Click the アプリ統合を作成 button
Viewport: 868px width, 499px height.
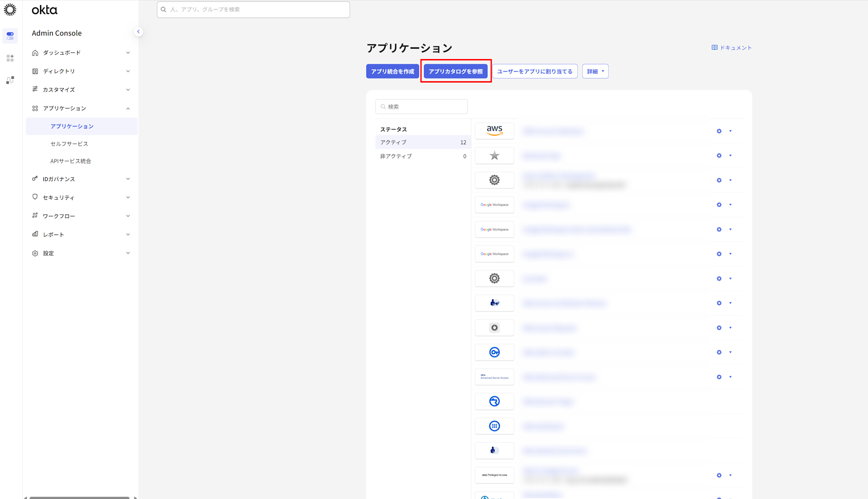pyautogui.click(x=392, y=71)
